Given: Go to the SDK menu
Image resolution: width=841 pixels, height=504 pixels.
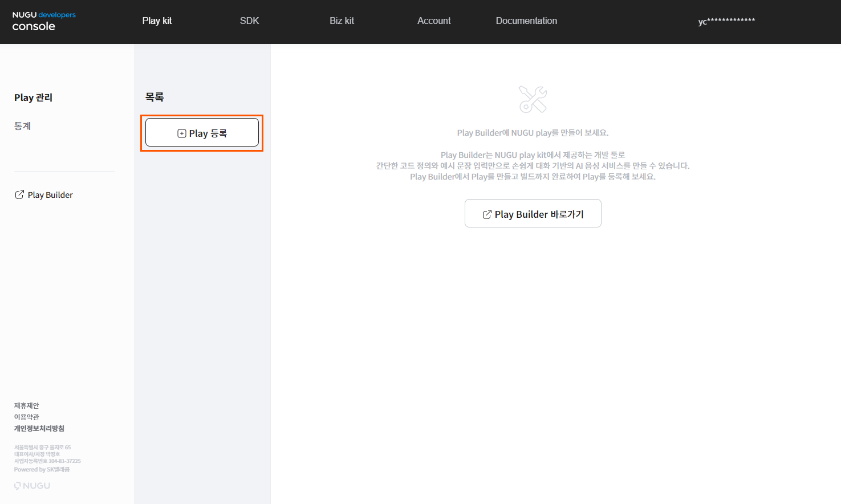Looking at the screenshot, I should (249, 21).
